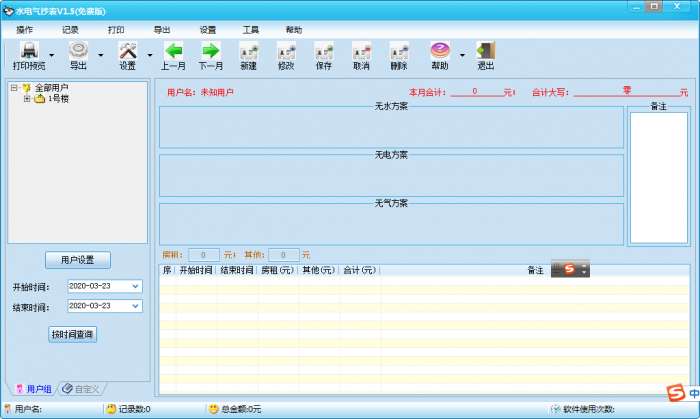Click the 修改 edit record icon
700x419 pixels.
(x=286, y=54)
